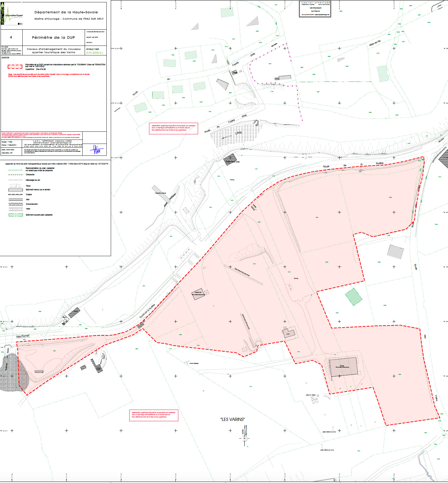Click the Chaussée dashed line legend symbol
Viewport: 448px width, 483px height.
16,175
